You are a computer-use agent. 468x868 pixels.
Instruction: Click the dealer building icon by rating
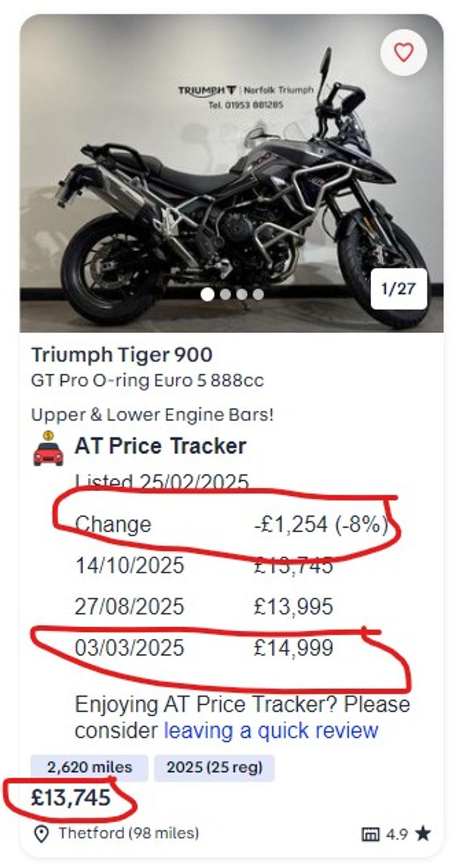tap(369, 834)
